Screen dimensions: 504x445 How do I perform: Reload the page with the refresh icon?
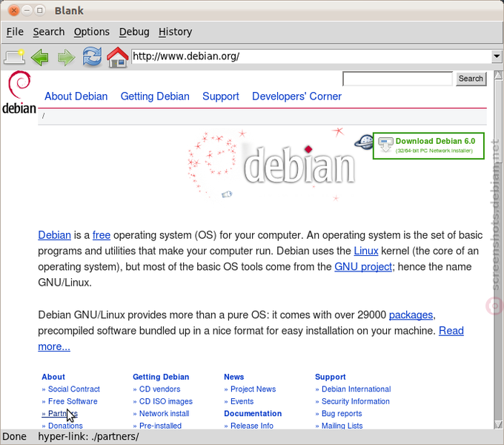[x=92, y=57]
